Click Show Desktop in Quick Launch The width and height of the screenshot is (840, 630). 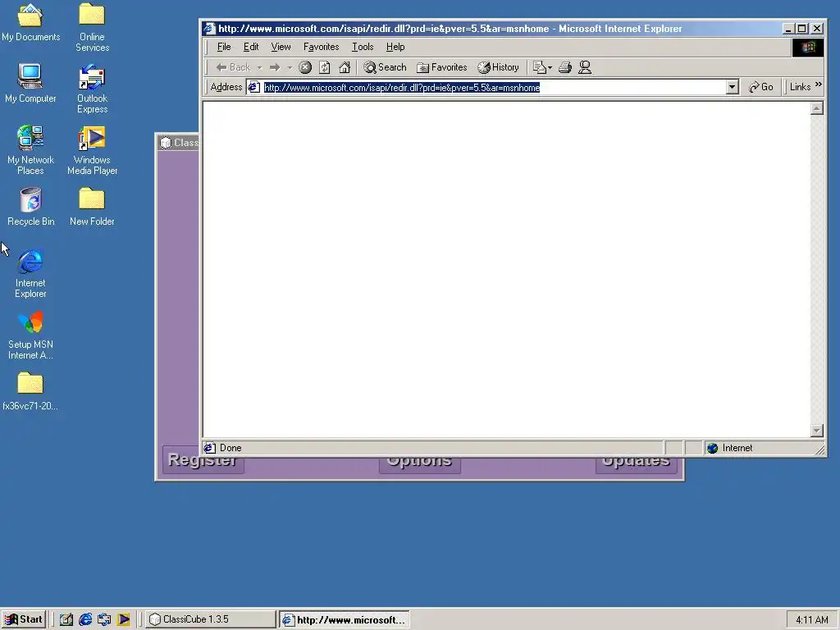click(x=66, y=620)
